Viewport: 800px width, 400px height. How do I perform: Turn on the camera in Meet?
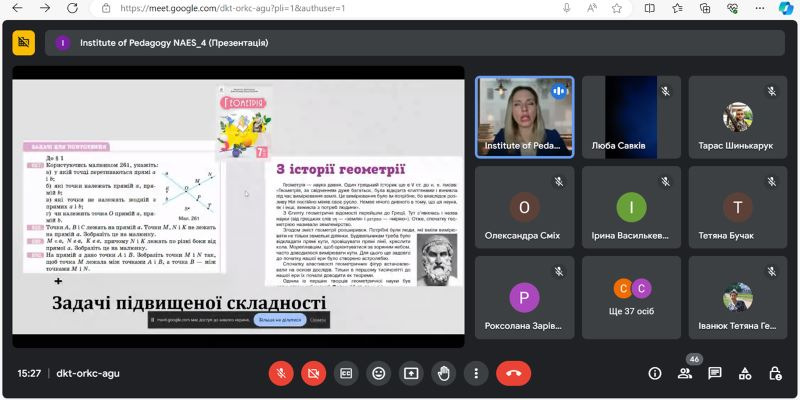(313, 373)
